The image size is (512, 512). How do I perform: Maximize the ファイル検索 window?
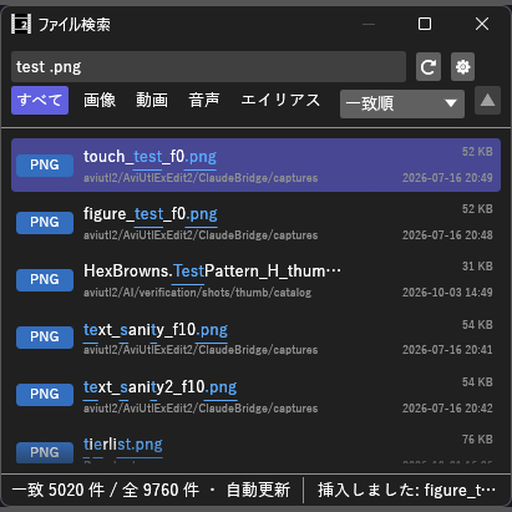point(424,24)
